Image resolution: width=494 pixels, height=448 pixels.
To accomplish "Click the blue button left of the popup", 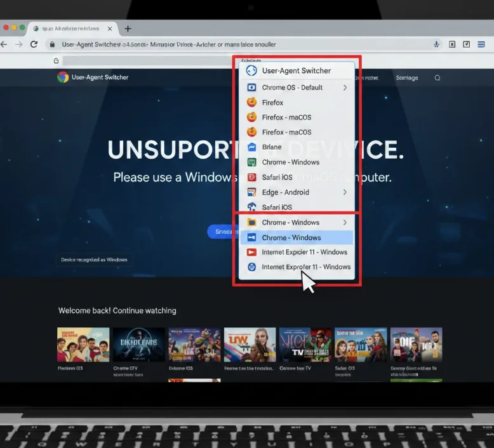I will 221,232.
